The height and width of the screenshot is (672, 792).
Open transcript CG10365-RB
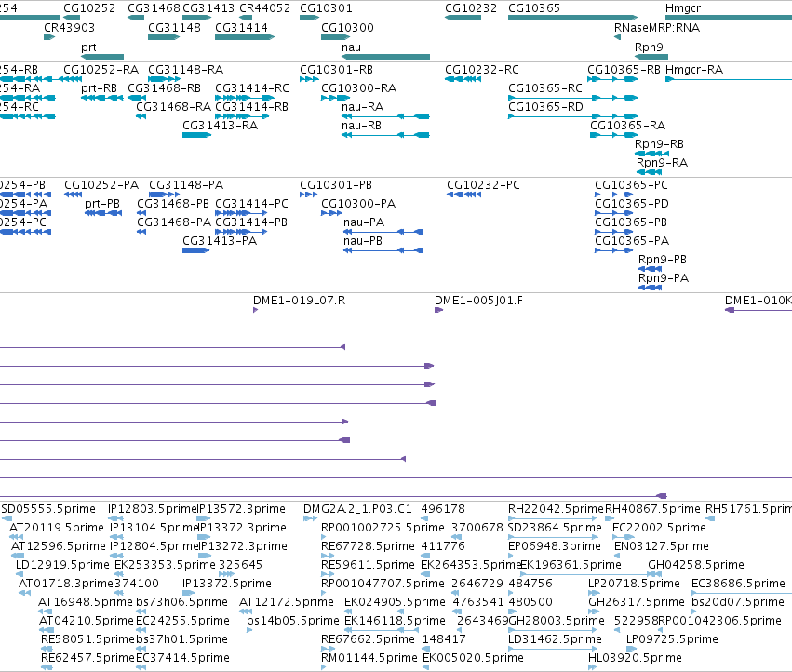coord(624,69)
